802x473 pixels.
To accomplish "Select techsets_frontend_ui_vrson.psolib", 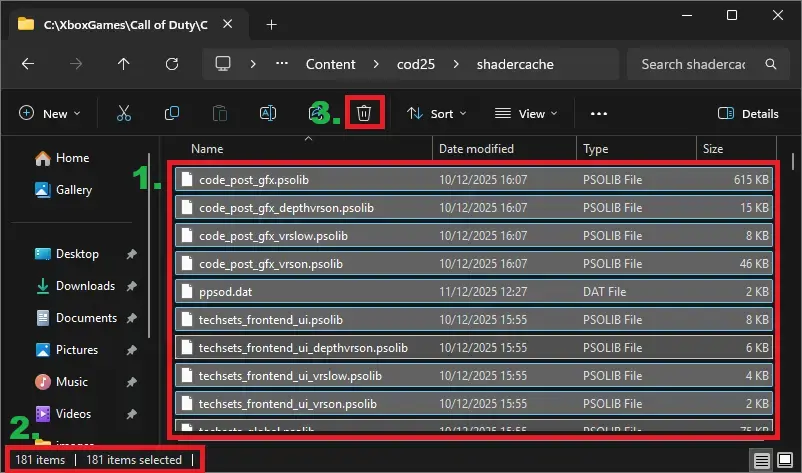I will click(x=474, y=403).
